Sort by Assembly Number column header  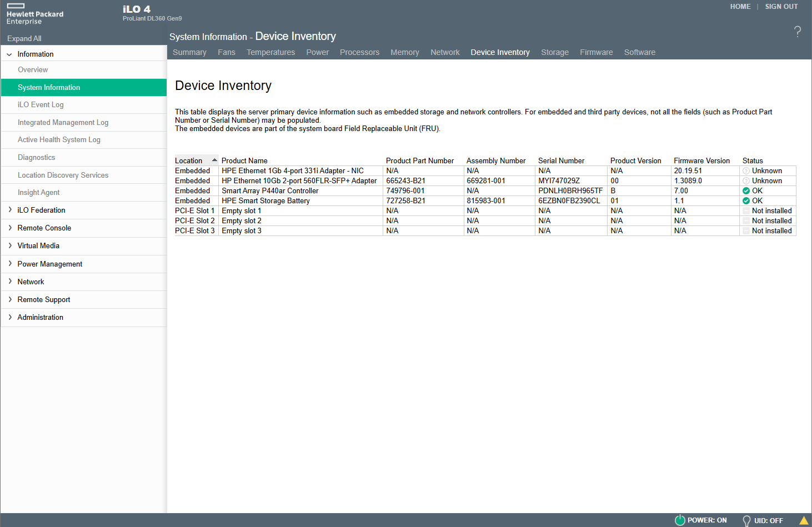pos(496,160)
